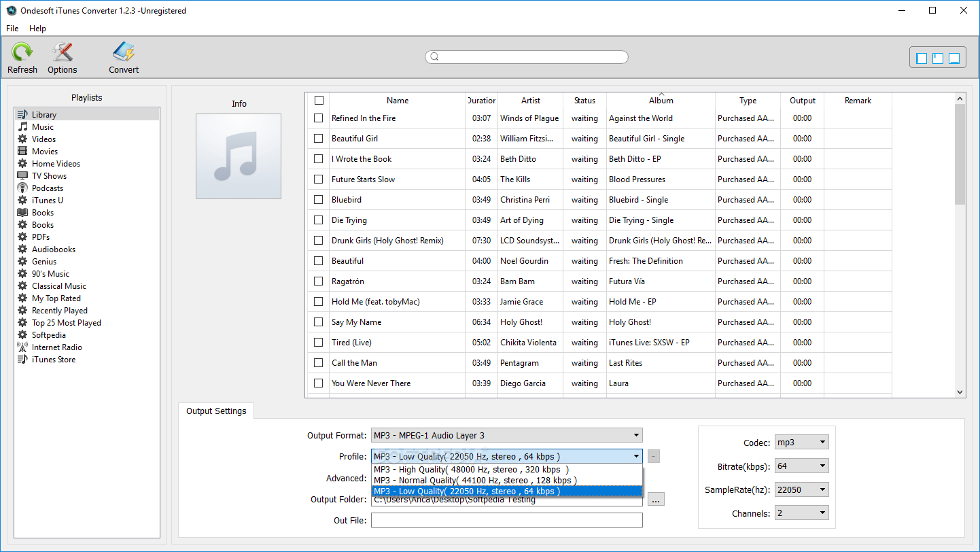The image size is (980, 552).
Task: Check the Say My Name track
Action: (318, 322)
